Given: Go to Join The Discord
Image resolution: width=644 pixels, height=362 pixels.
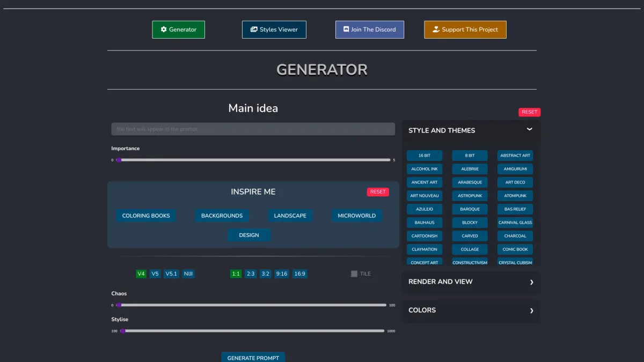Looking at the screenshot, I should pyautogui.click(x=370, y=29).
